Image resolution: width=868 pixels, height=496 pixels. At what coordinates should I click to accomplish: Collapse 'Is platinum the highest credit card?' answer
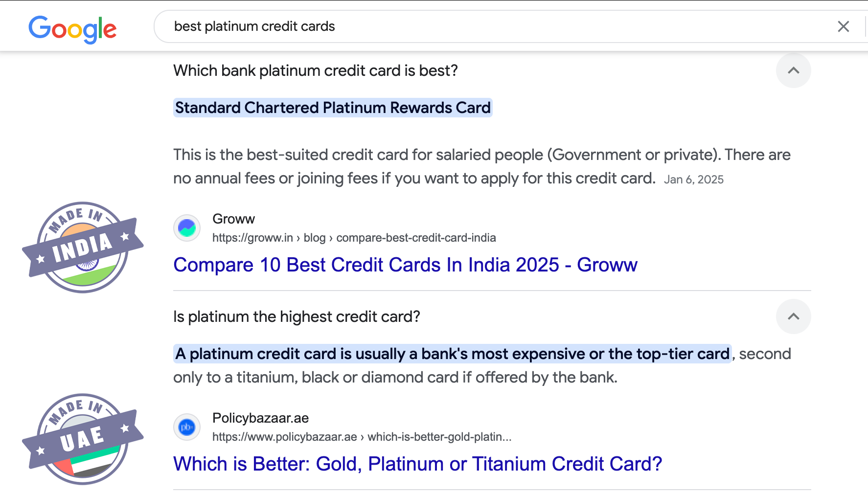click(793, 317)
